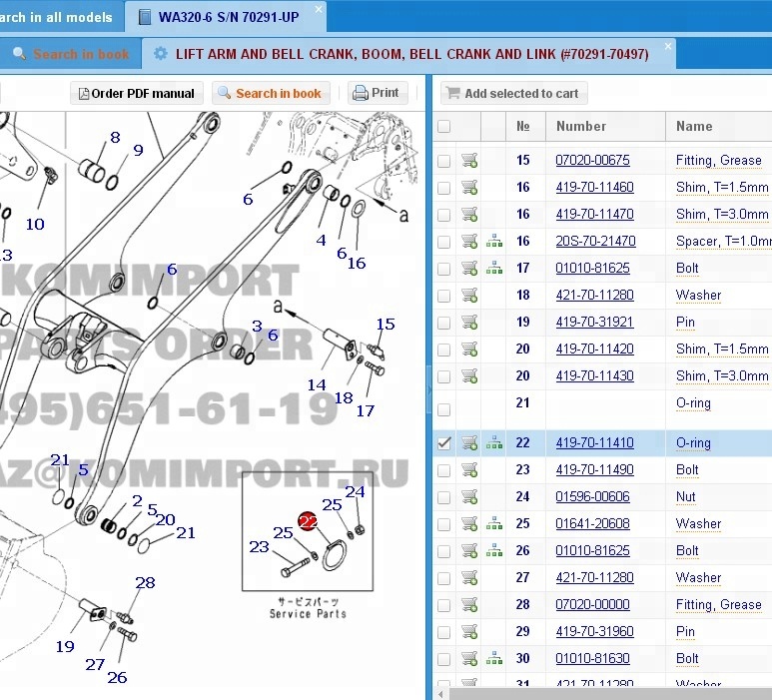This screenshot has height=700, width=772.
Task: Close the WA320-6 S/N 70291-UP tab
Action: (x=319, y=9)
